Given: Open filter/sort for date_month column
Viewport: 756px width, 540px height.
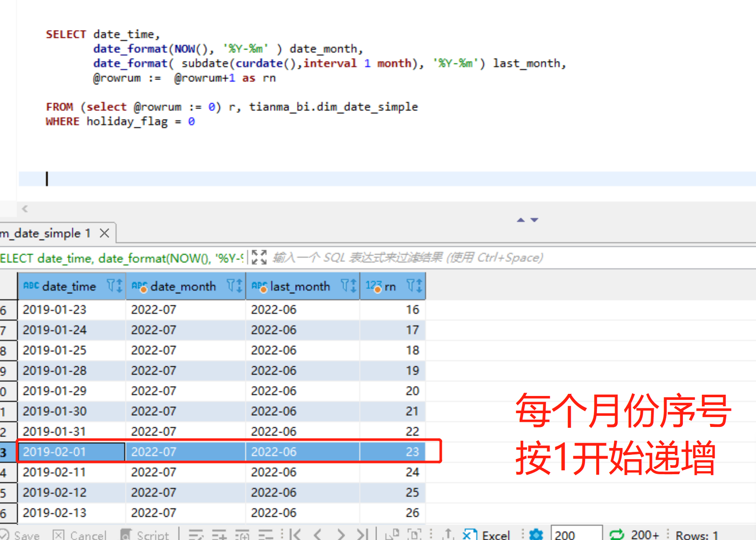Looking at the screenshot, I should [x=235, y=286].
